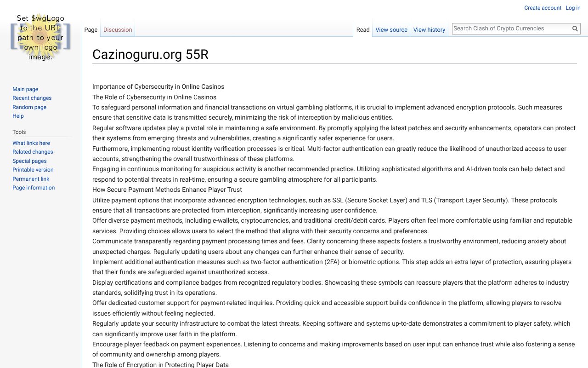Go to Main page in sidebar
588x368 pixels.
click(25, 89)
